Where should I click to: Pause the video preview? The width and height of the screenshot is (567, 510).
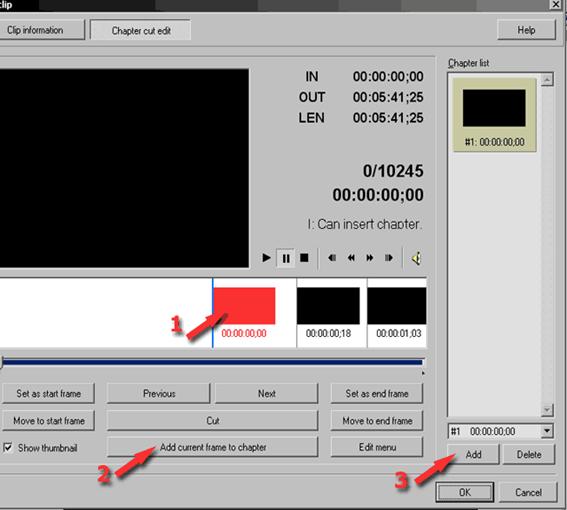point(286,258)
